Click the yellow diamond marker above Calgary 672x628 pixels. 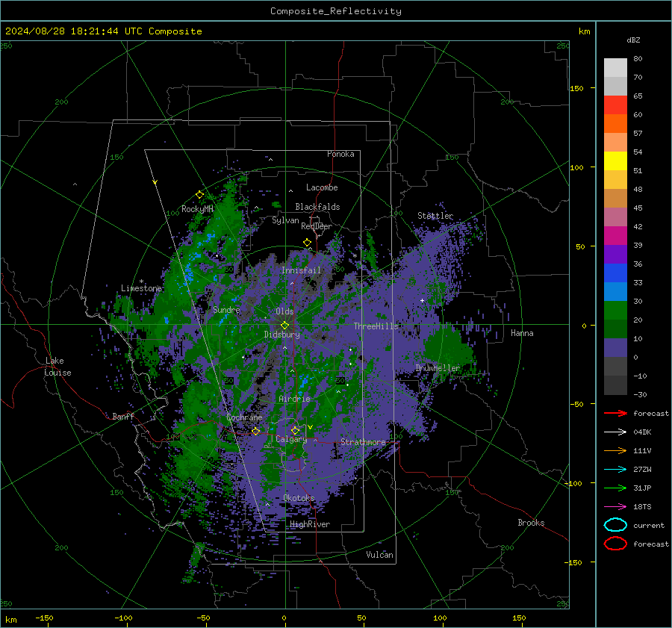295,430
